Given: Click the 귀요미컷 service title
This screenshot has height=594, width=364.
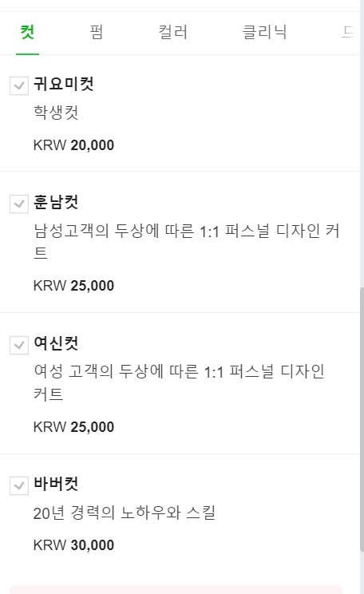Looking at the screenshot, I should 64,84.
